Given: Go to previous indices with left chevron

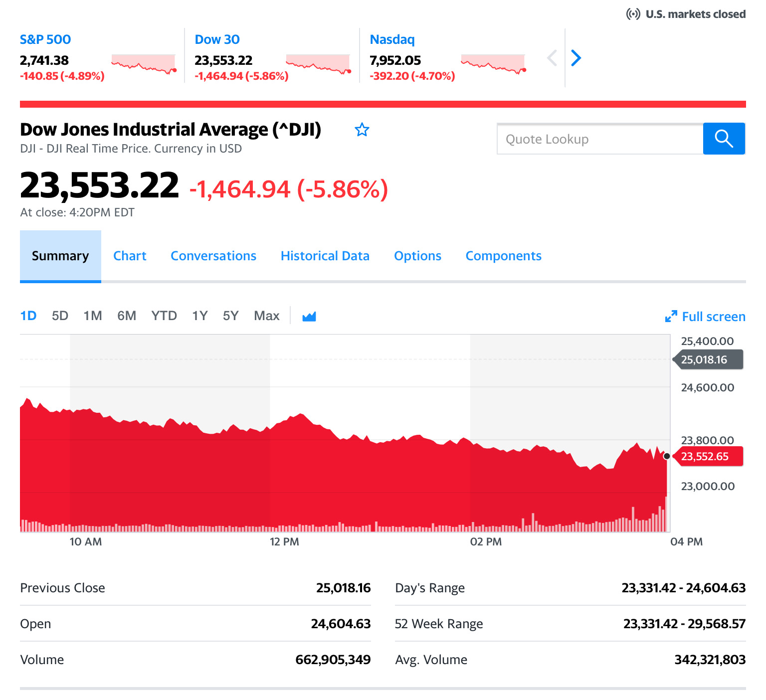Looking at the screenshot, I should [x=552, y=58].
